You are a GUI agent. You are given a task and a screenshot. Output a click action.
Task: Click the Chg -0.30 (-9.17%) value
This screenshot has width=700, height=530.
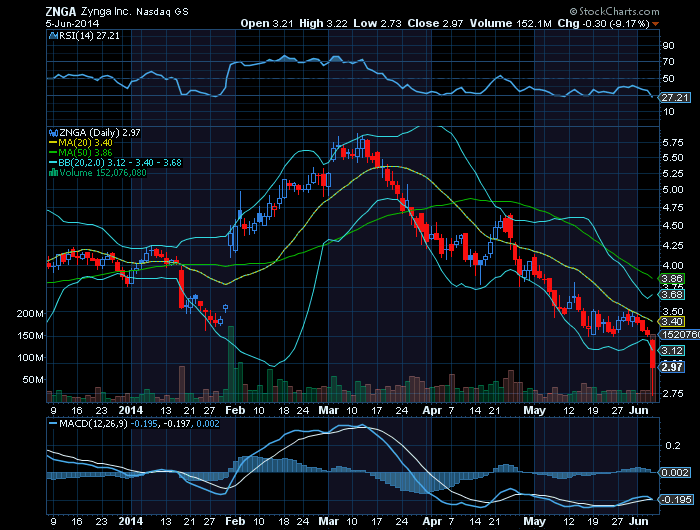604,24
